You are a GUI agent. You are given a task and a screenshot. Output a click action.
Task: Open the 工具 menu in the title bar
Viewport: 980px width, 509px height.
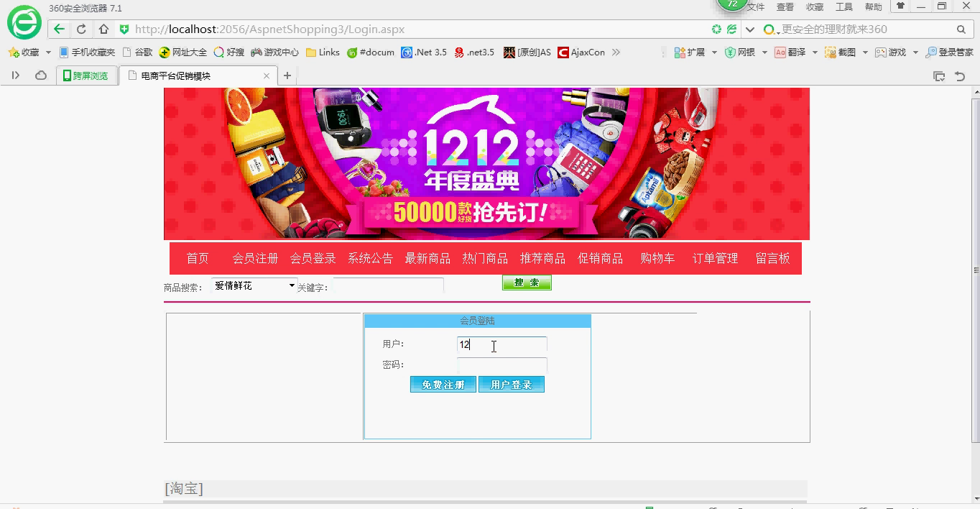coord(843,7)
